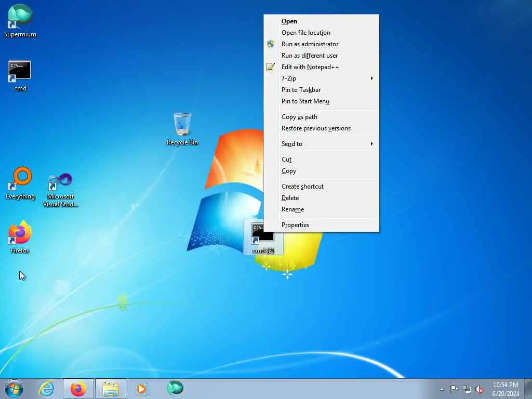Show hidden tray icons arrow
The width and height of the screenshot is (532, 399).
tap(442, 389)
